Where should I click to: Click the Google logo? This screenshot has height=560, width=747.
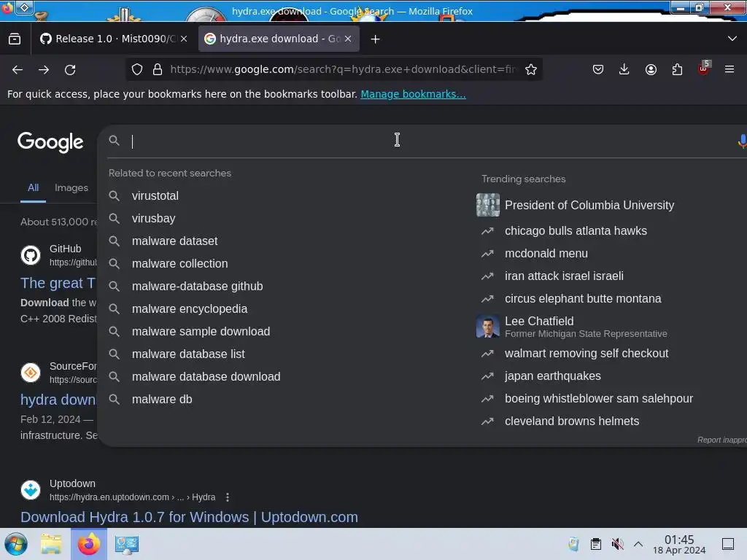[50, 142]
